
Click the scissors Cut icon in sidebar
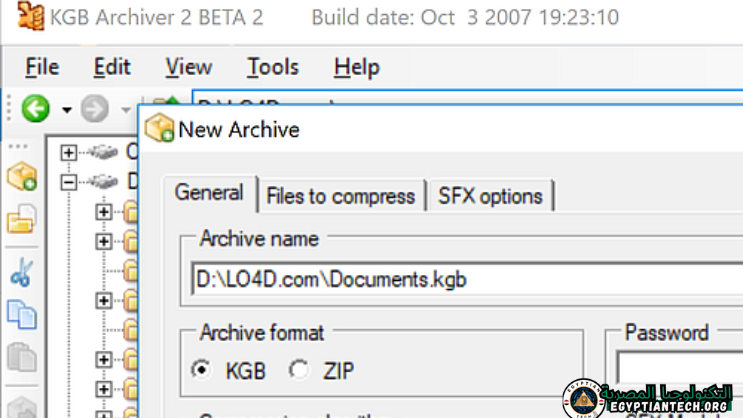click(x=22, y=273)
